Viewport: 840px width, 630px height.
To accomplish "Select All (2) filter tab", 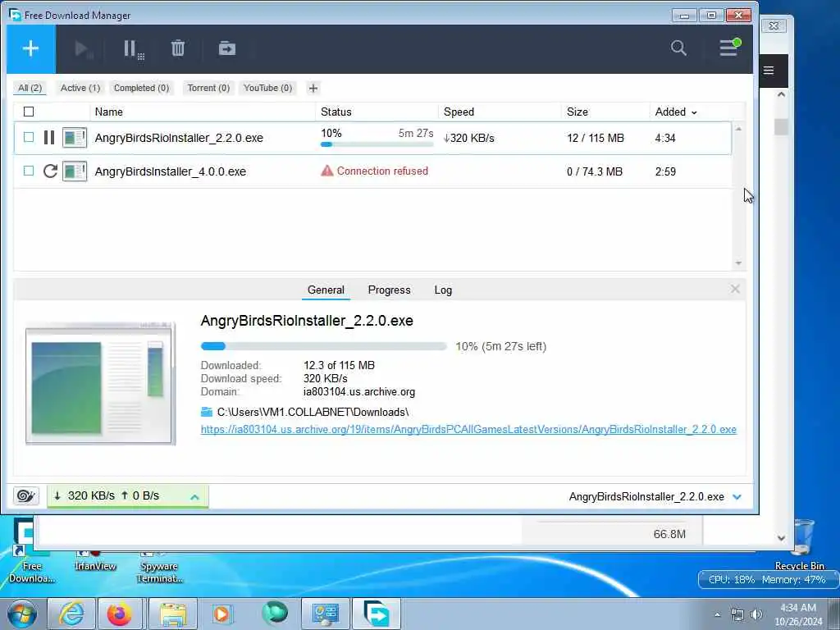I will pos(30,88).
